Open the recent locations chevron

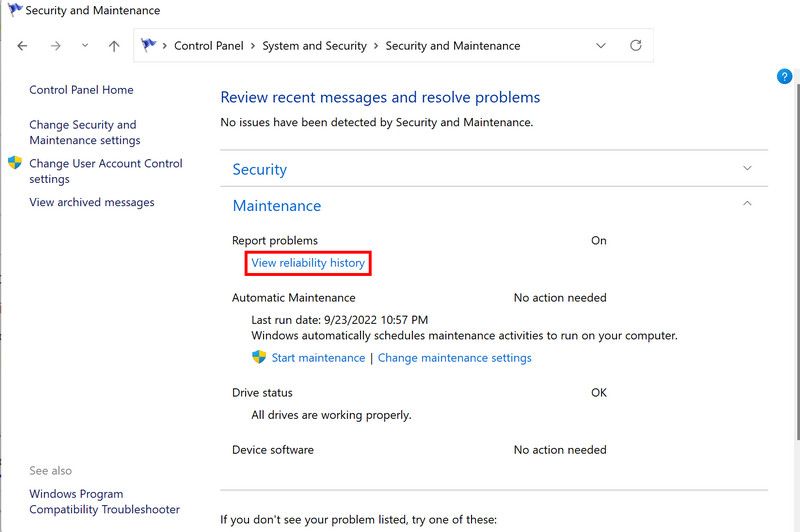click(x=85, y=46)
